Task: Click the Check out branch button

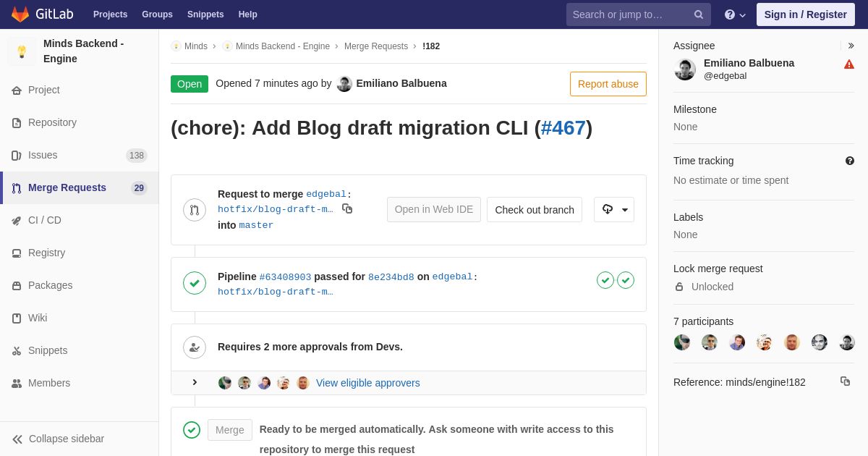Action: click(535, 210)
